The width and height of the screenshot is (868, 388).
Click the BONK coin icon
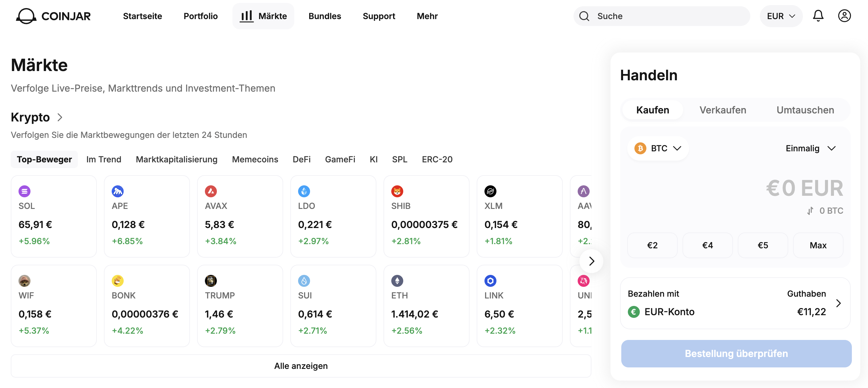tap(118, 281)
